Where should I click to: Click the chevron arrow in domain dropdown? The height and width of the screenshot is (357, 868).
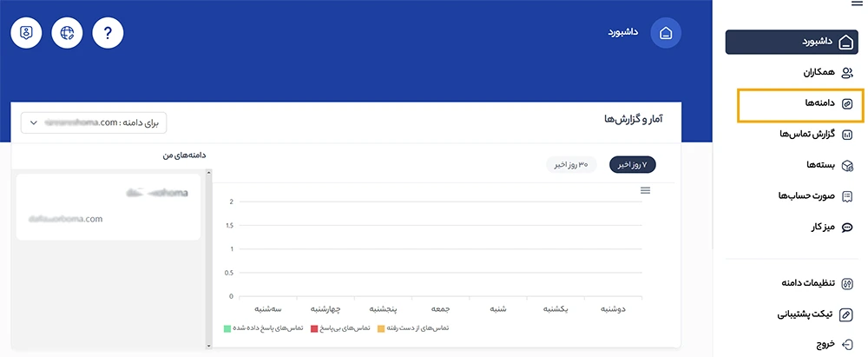pos(34,123)
